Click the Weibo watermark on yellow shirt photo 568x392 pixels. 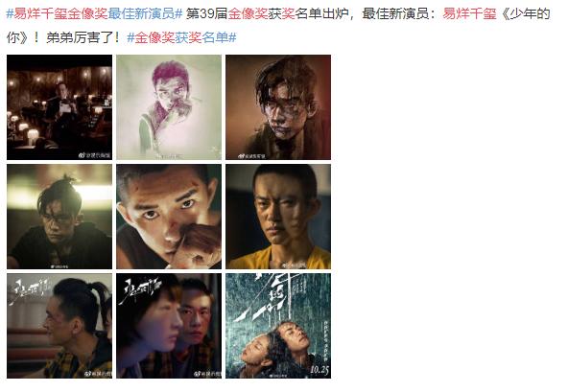(294, 265)
